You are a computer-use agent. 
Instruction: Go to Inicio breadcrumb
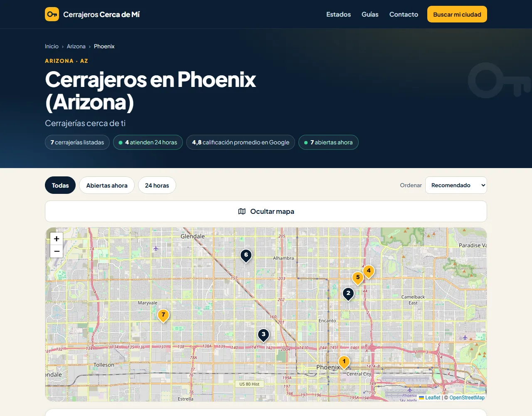52,47
